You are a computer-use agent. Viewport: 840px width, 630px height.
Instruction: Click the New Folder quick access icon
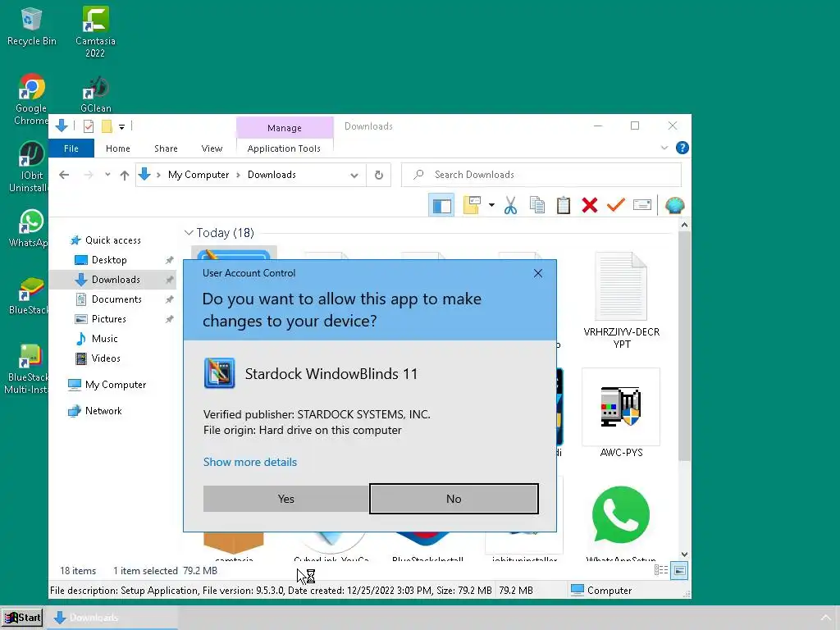point(107,126)
